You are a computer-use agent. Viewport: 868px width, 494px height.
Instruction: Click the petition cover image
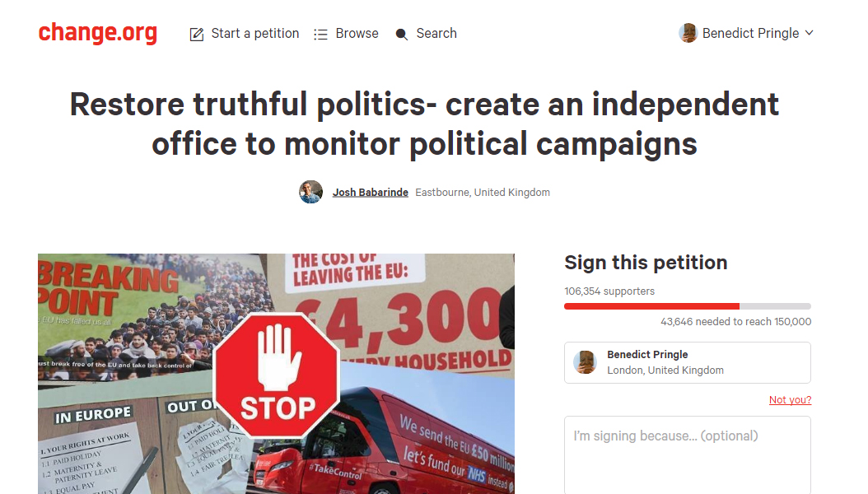coord(276,373)
